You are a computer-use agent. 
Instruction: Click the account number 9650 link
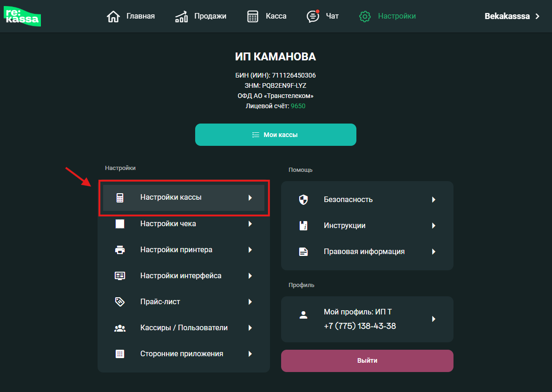pos(298,106)
